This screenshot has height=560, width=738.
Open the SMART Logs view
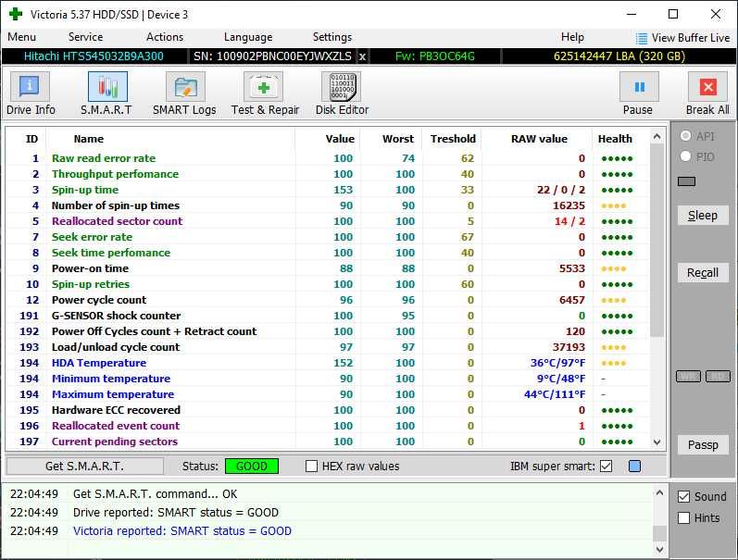tap(184, 93)
